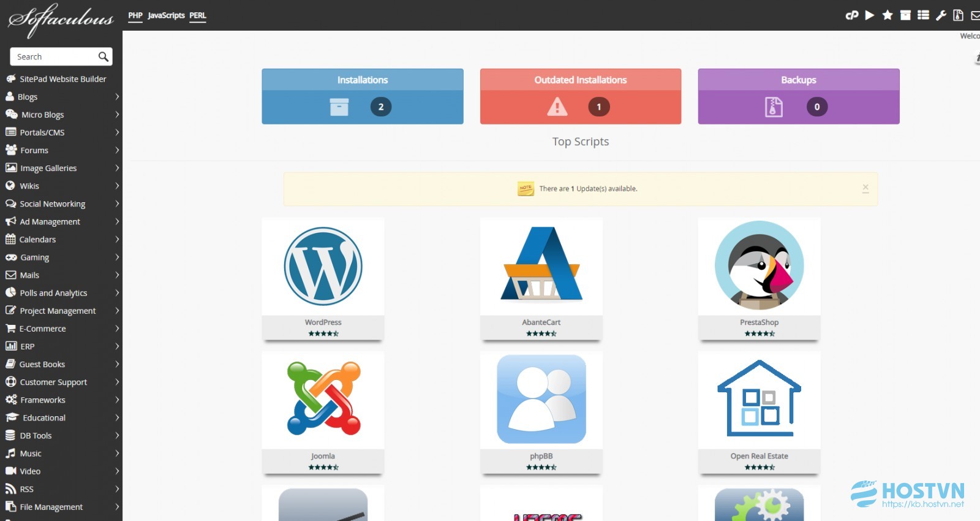The height and width of the screenshot is (521, 980).
Task: Click the Installations count badge 2
Action: pyautogui.click(x=381, y=107)
